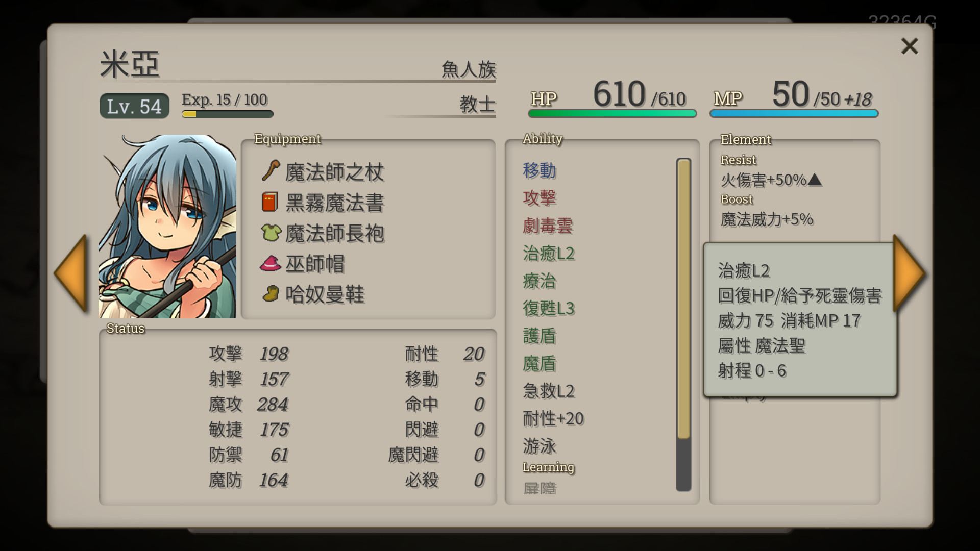Close the character status window

pos(910,46)
